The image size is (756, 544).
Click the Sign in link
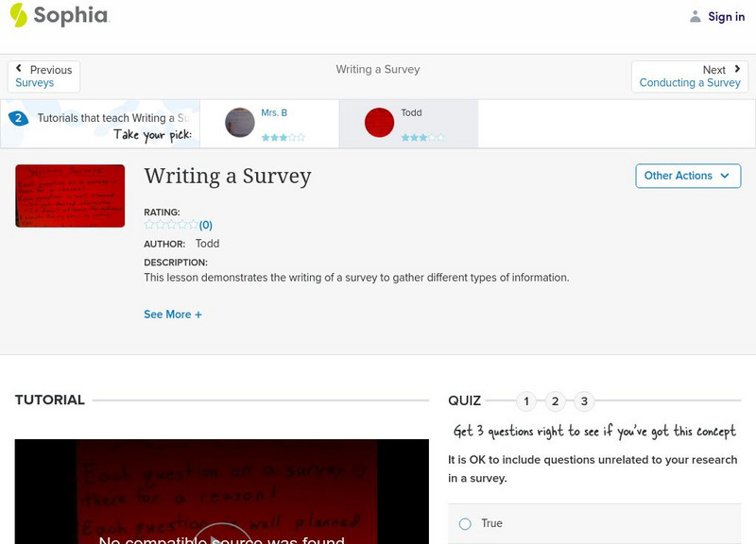(x=726, y=16)
